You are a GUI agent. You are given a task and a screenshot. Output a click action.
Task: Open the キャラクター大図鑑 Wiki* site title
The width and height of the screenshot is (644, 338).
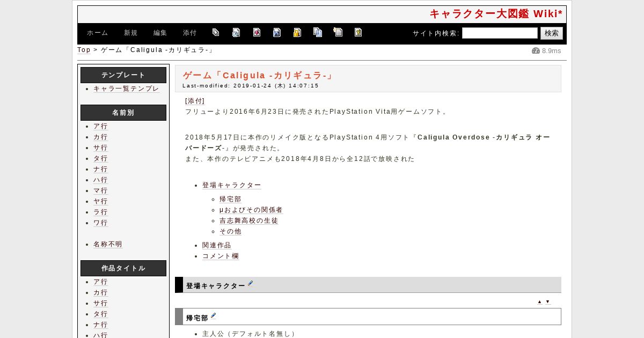click(496, 14)
